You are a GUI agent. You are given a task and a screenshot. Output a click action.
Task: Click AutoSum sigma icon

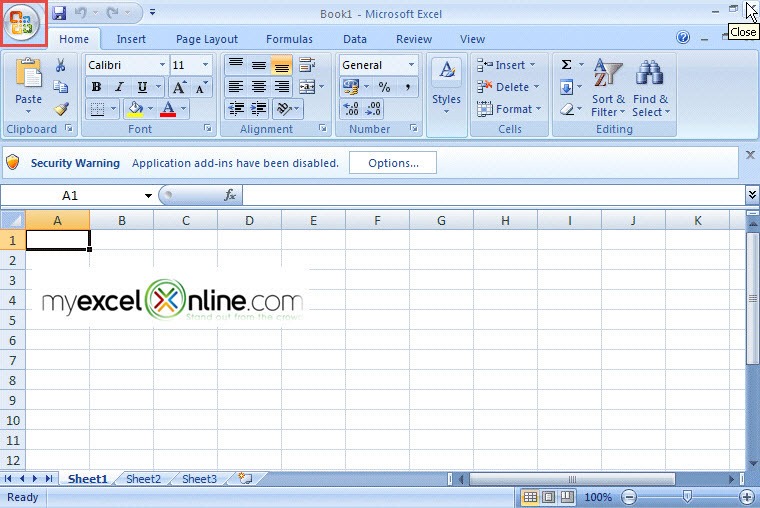[x=566, y=64]
